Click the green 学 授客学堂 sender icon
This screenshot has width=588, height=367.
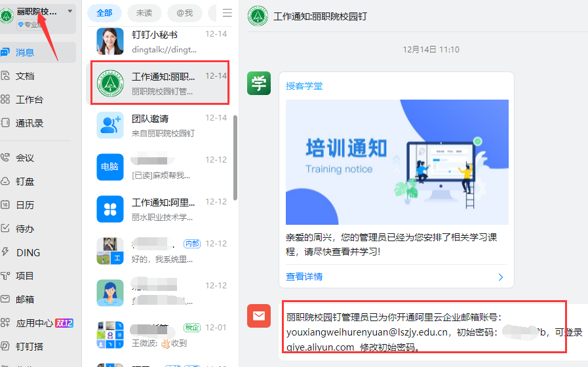[x=259, y=83]
